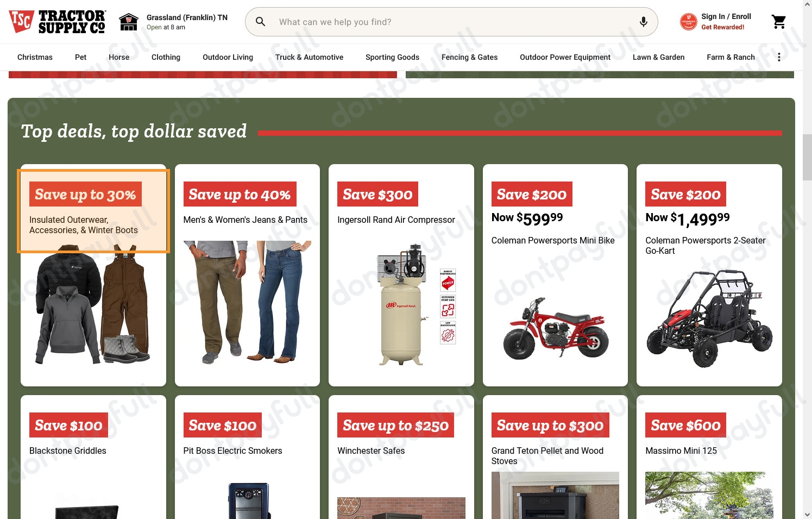Image resolution: width=812 pixels, height=519 pixels.
Task: Open Pet category menu
Action: pos(80,57)
